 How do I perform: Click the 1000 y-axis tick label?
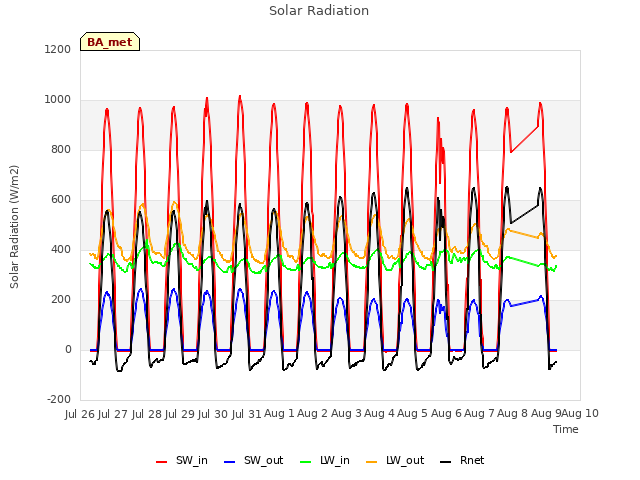point(58,100)
